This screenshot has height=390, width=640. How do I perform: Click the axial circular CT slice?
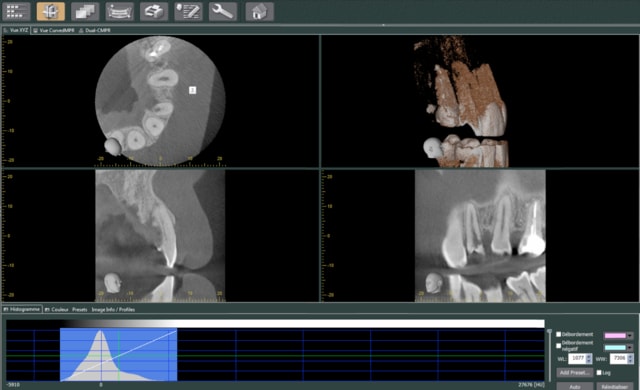point(160,100)
